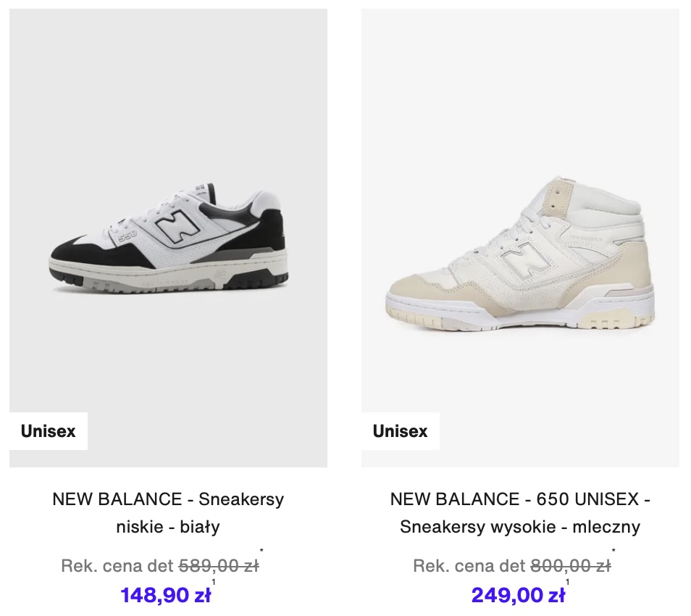Click the N logo on the cream high-top

(x=527, y=258)
